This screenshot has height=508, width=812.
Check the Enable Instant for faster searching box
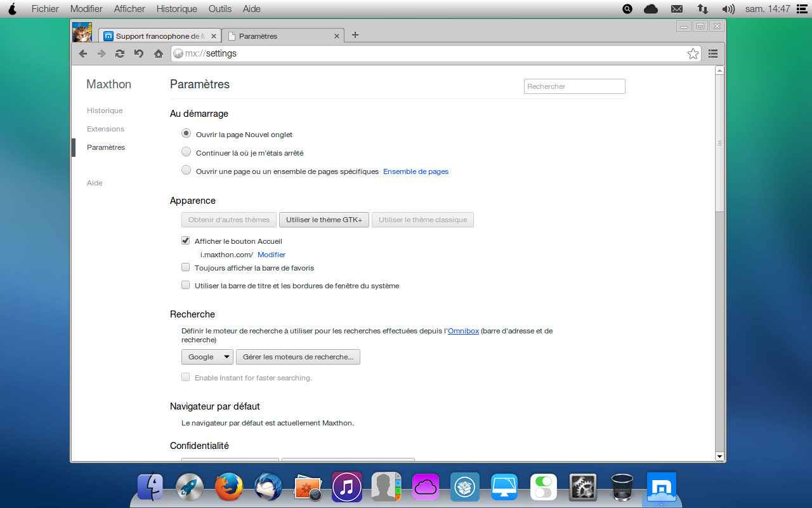pos(186,377)
